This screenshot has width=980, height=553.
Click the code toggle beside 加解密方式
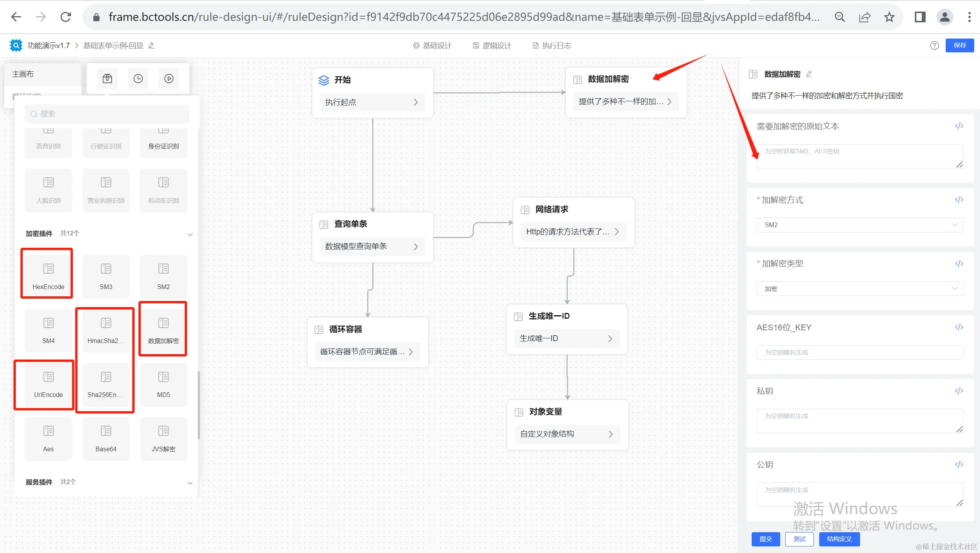959,200
